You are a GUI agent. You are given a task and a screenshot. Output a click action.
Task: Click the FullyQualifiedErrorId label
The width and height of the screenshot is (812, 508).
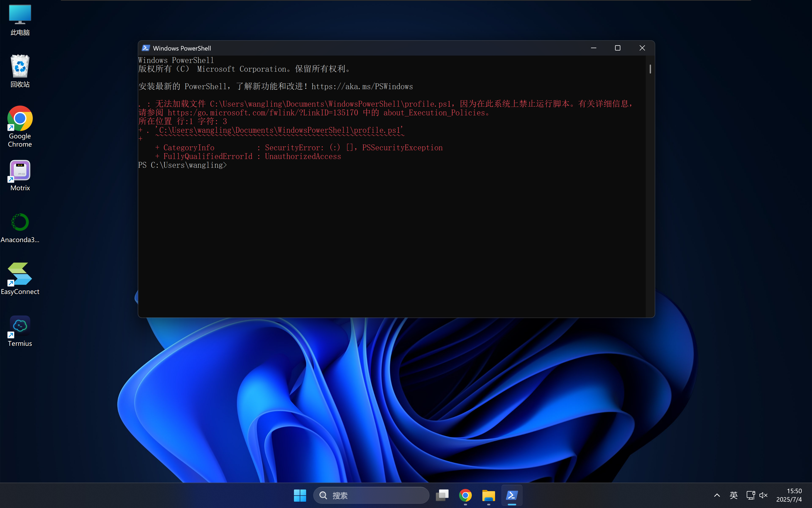[x=208, y=157]
